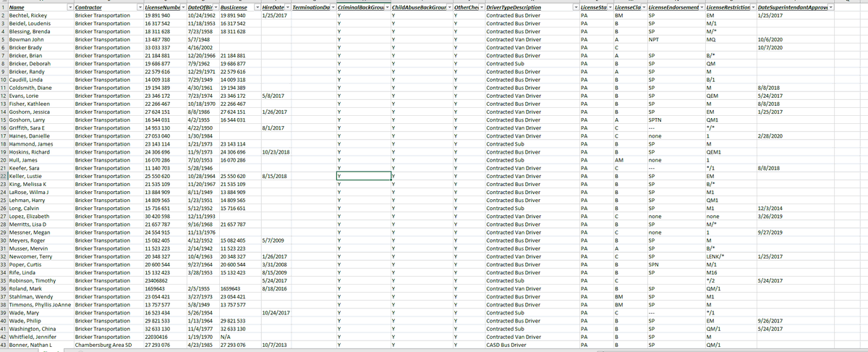Select the cell "LaRose, Wilma J"
This screenshot has width=868, height=352.
[41, 192]
